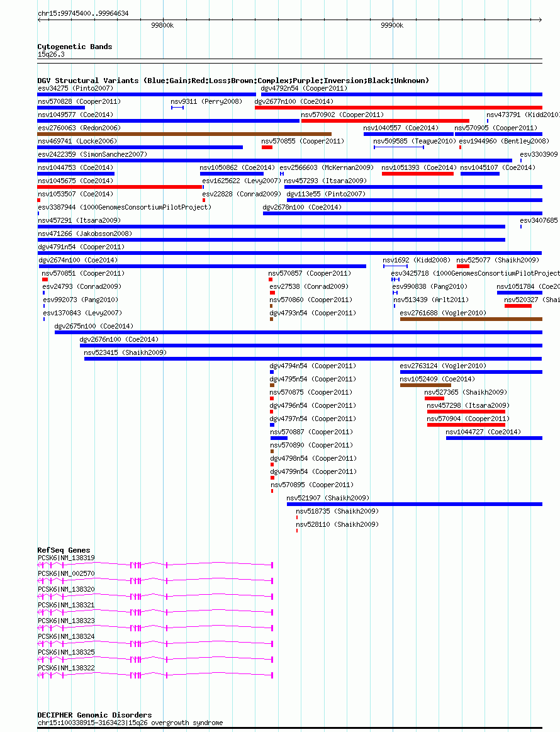560x732 pixels.
Task: Open the dgv2678n100 (Coe2014) label
Action: [x=302, y=207]
